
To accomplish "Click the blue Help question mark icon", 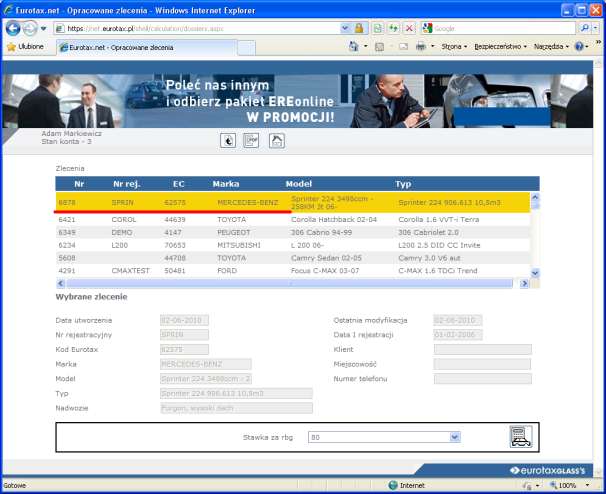I will coord(579,46).
